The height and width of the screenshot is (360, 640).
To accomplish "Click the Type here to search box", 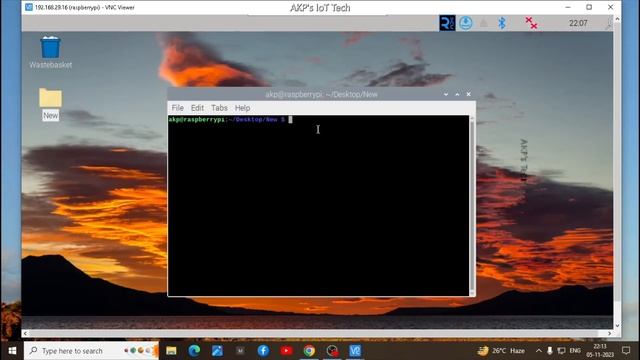I will (x=91, y=351).
